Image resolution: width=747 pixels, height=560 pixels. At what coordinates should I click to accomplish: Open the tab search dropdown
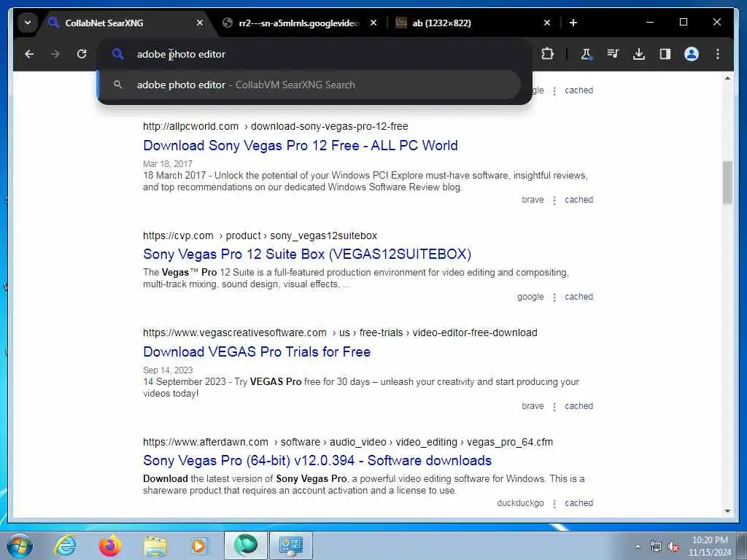pyautogui.click(x=28, y=23)
